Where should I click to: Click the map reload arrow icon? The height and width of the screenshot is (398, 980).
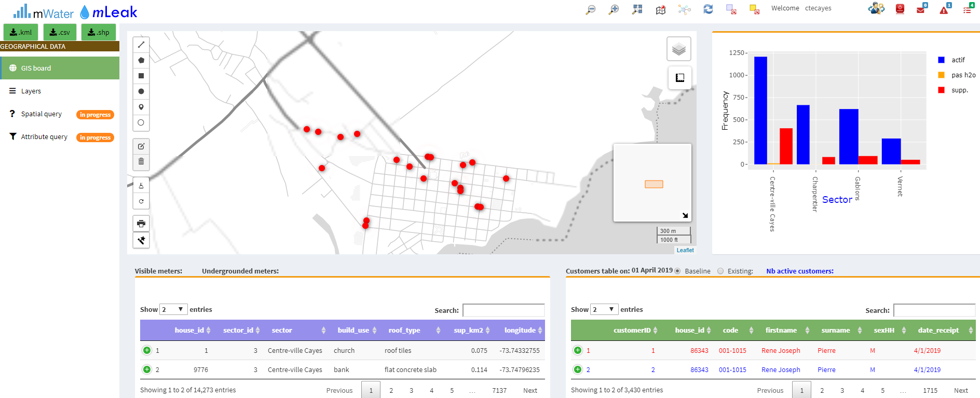(141, 201)
